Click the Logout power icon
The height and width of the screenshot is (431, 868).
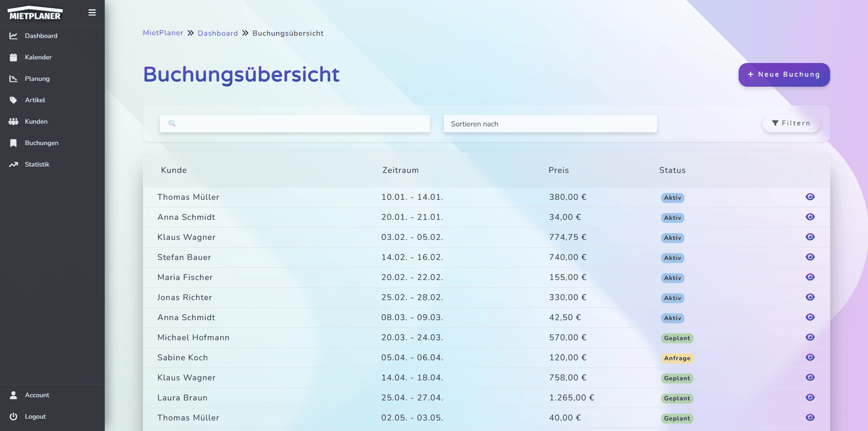click(x=14, y=416)
